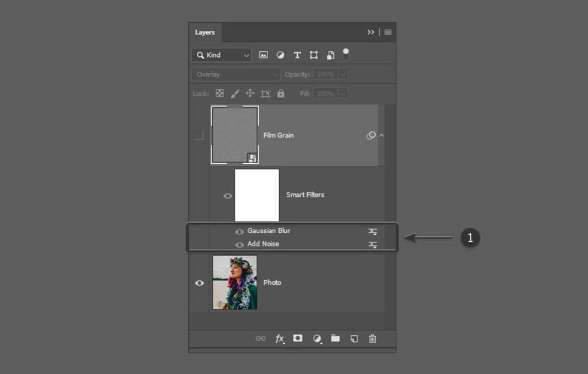This screenshot has width=588, height=374.
Task: Add layer mask icon
Action: coord(298,338)
